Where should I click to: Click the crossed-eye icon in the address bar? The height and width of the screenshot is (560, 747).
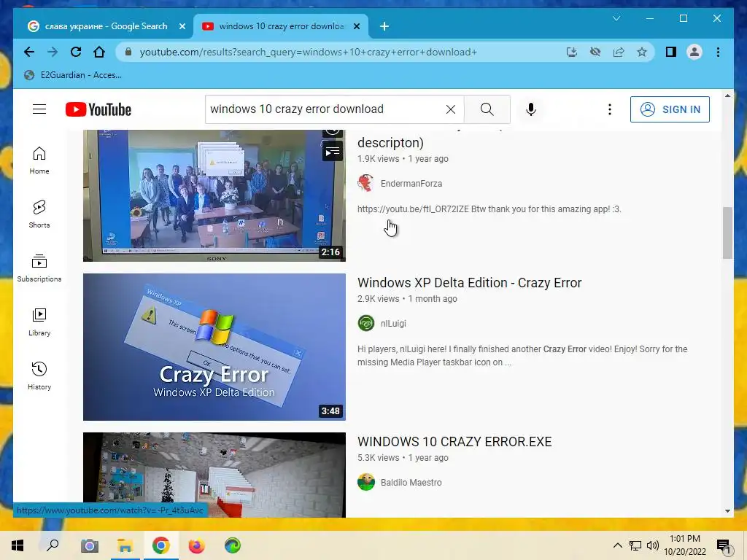(595, 52)
